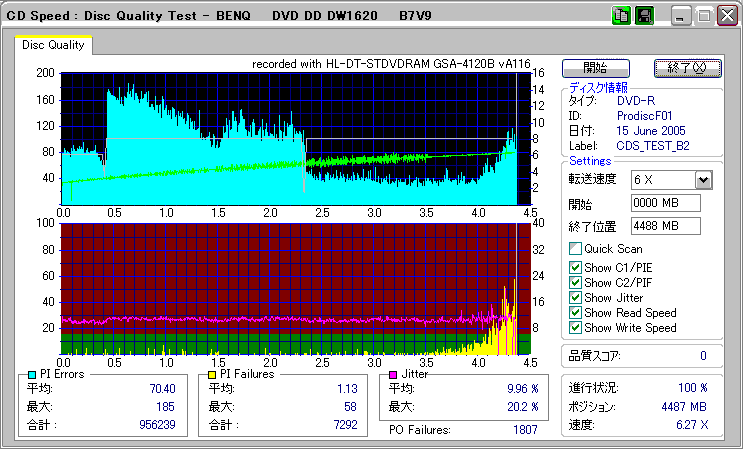Click the cyan PI Errors legend swatch
The image size is (743, 449).
point(33,374)
